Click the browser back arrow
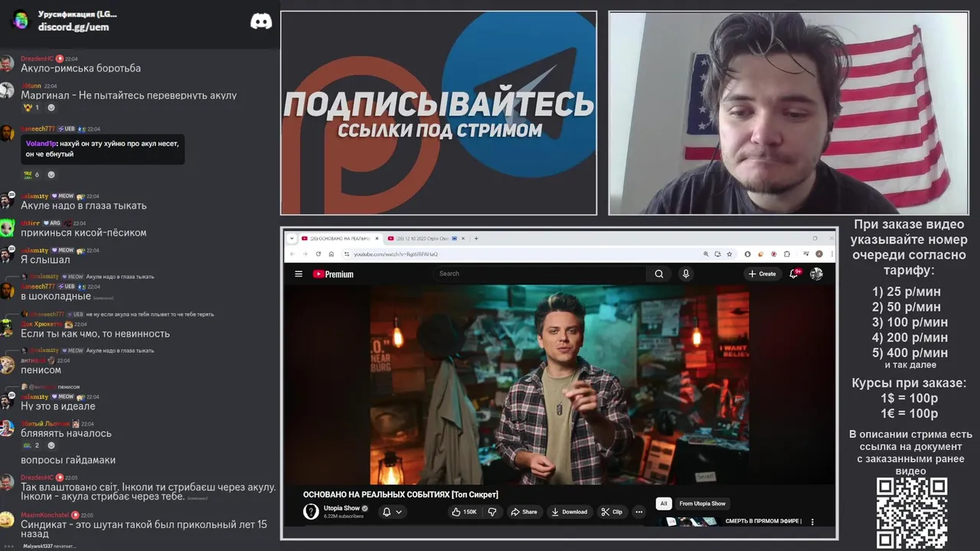 [x=292, y=254]
